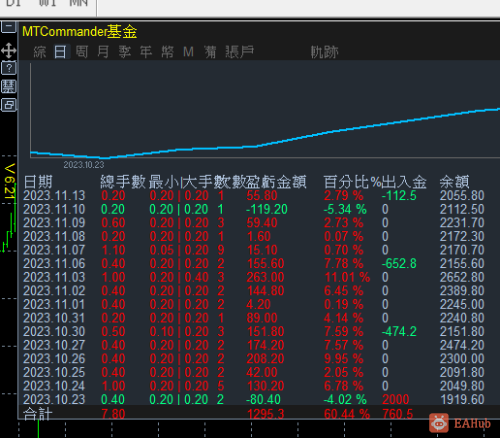Switch to the 月 monthly tab

coord(103,52)
